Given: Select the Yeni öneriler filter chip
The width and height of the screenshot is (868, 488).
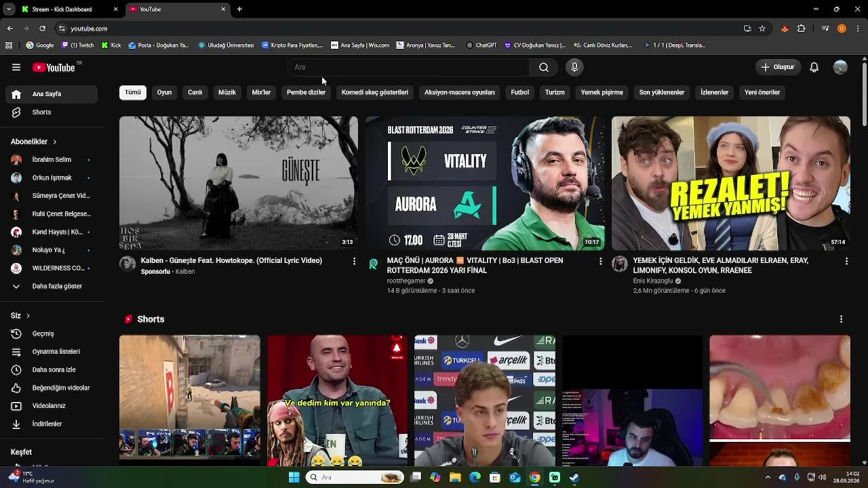Looking at the screenshot, I should tap(762, 92).
